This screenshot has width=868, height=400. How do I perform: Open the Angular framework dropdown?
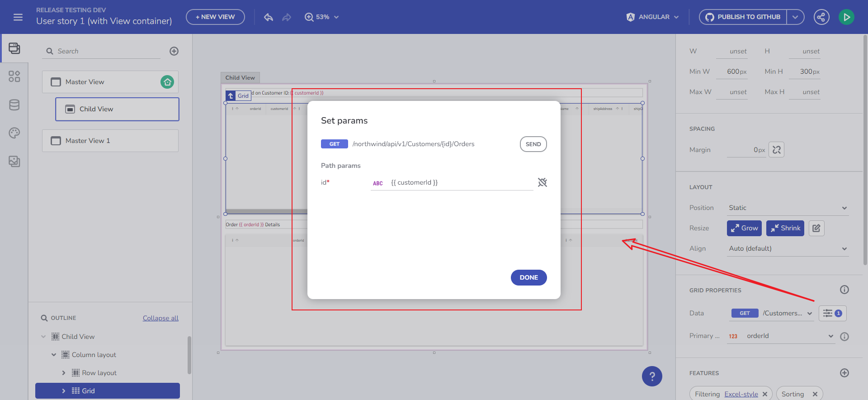[653, 17]
